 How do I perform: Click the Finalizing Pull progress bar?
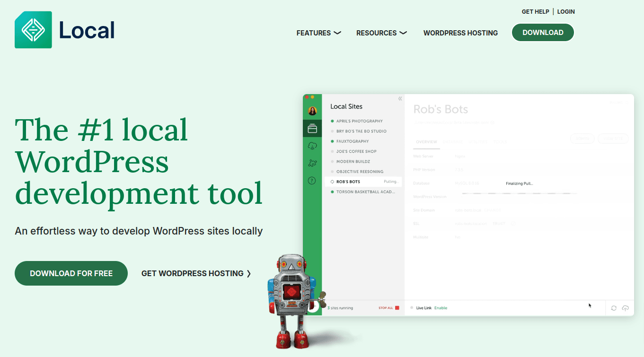click(519, 193)
